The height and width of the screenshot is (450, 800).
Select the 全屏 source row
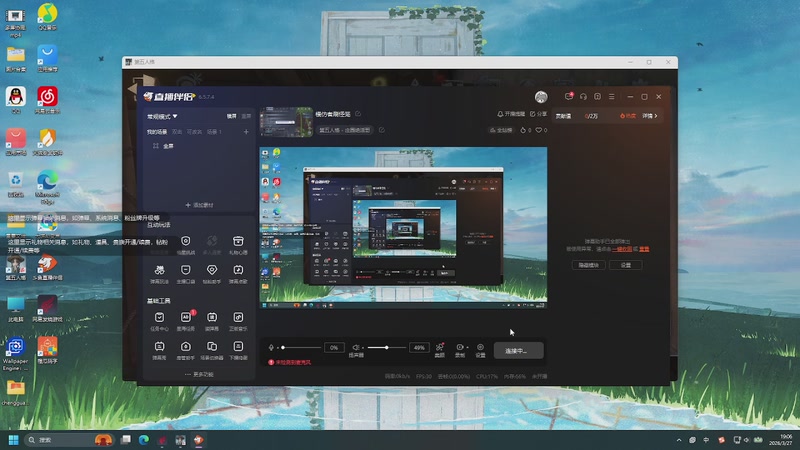coord(198,146)
